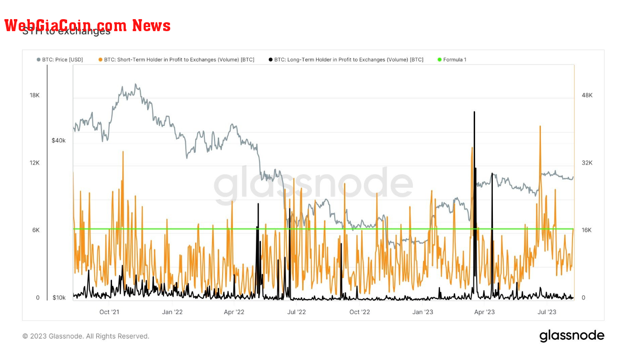644x359 pixels.
Task: Click the 6K left axis label
Action: click(36, 230)
